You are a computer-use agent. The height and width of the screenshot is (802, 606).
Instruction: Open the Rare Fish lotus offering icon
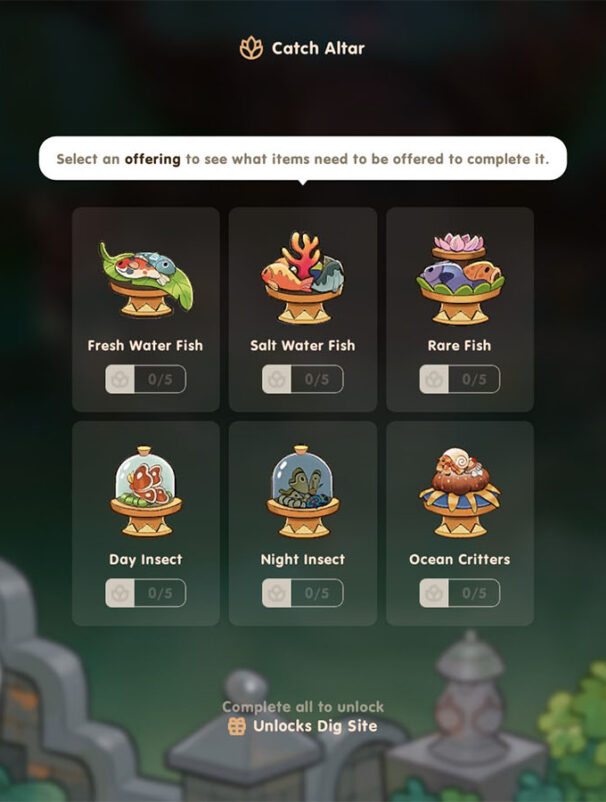click(460, 279)
